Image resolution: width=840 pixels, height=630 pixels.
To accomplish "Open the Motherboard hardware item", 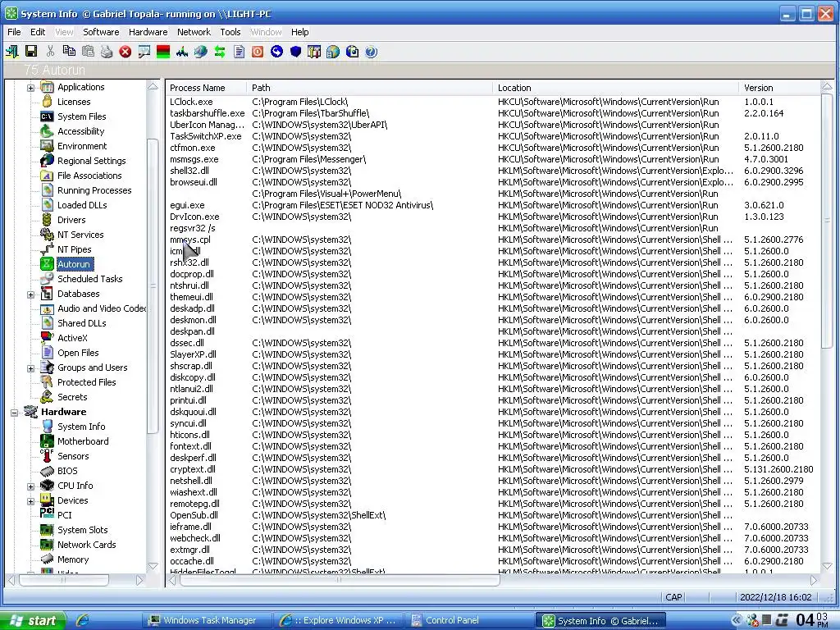I will tap(83, 441).
